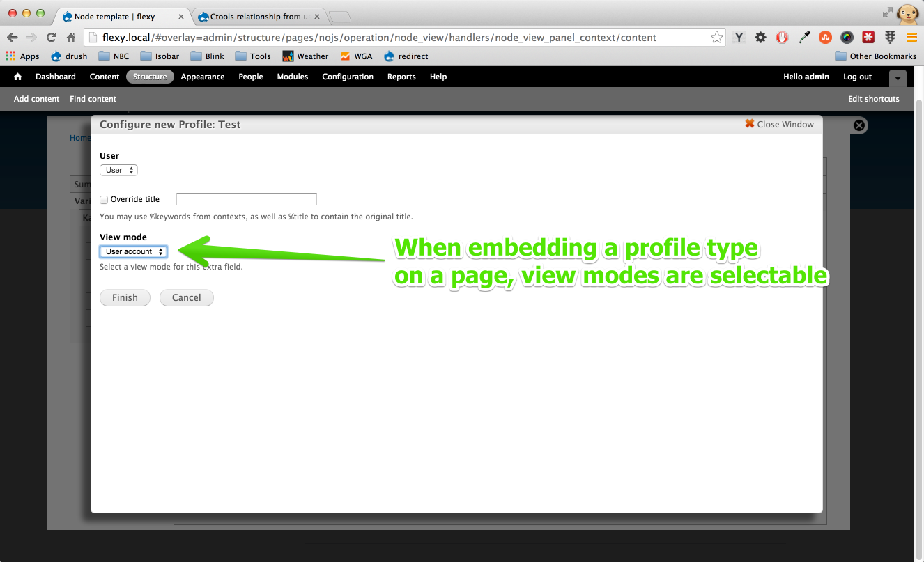Screen dimensions: 924x562
Task: Open Structure in admin menu
Action: 150,77
